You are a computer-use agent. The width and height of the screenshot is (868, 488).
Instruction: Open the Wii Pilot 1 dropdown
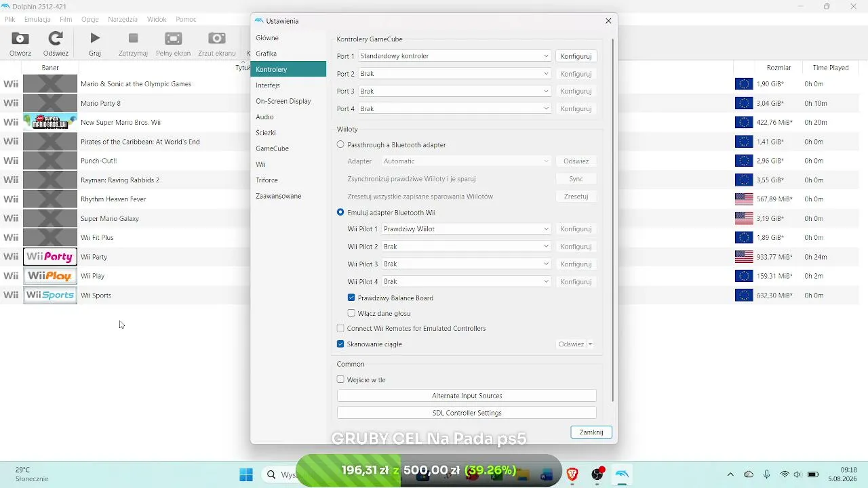coord(466,229)
